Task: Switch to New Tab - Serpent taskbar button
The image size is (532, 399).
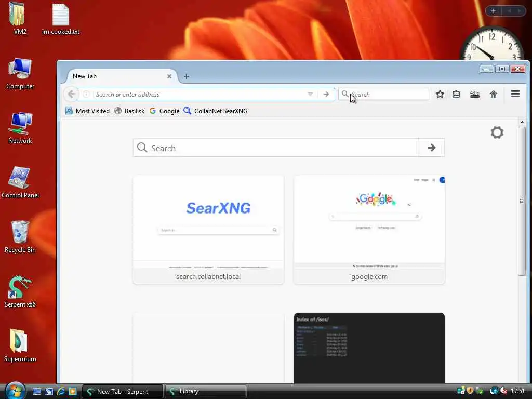Action: (123, 391)
